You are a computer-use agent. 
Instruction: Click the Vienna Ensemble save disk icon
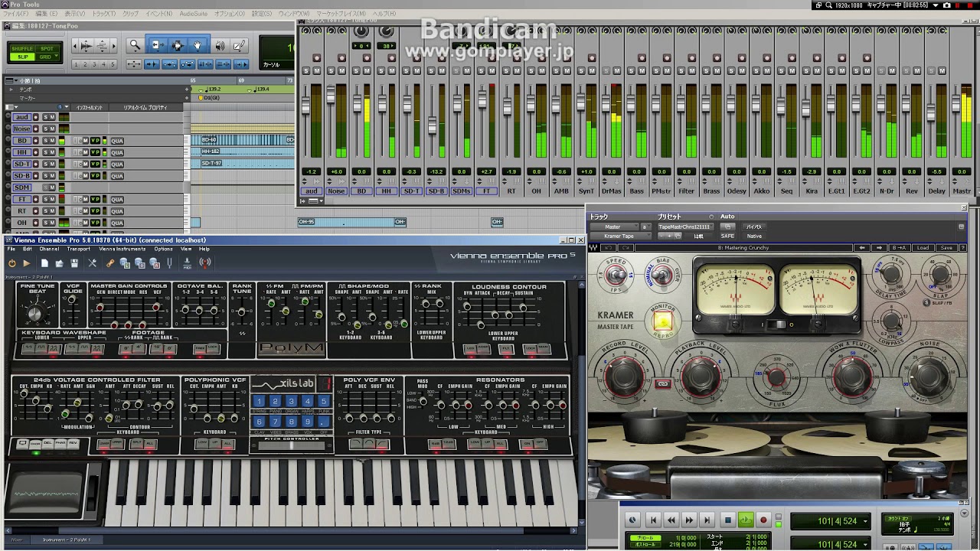74,263
